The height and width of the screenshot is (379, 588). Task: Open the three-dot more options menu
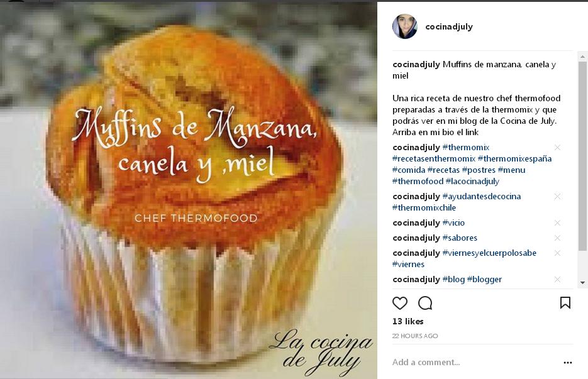pos(568,363)
